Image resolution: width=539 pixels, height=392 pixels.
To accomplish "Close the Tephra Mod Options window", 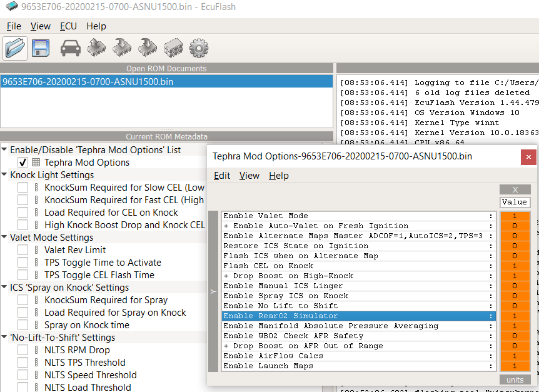I will 528,156.
